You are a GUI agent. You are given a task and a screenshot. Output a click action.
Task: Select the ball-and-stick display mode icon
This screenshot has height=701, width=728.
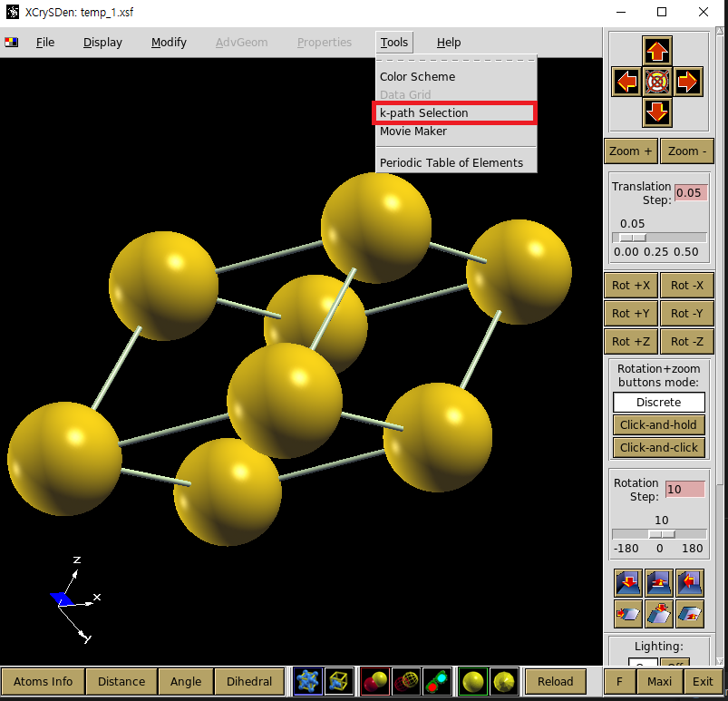coord(306,681)
